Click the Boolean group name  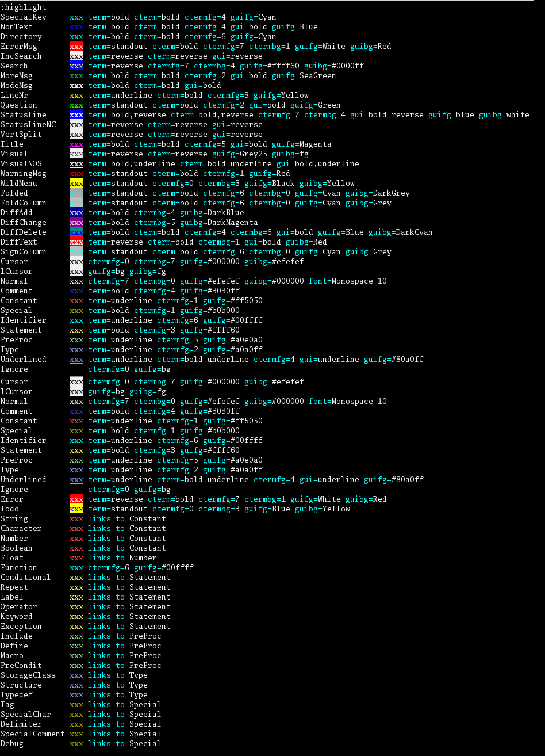[17, 548]
